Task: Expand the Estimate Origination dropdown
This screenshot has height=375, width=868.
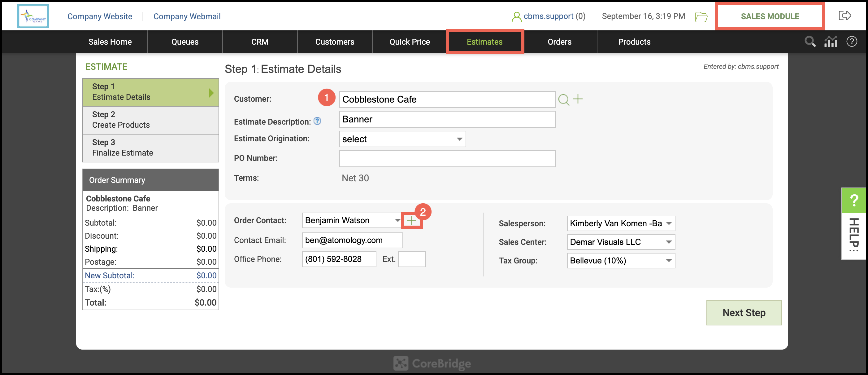Action: click(402, 139)
